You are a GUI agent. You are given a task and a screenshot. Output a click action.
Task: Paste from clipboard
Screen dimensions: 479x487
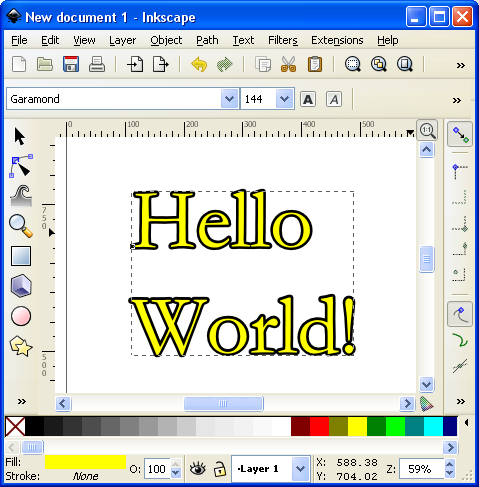coord(315,64)
